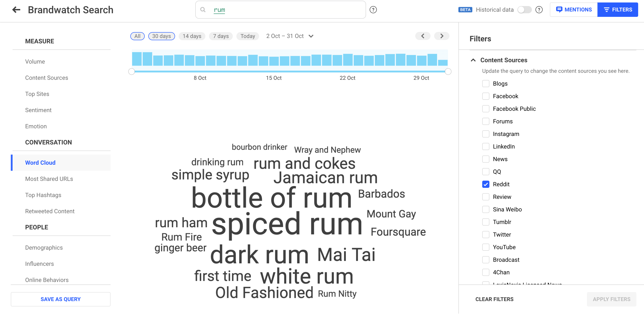Click the search magnifier icon
This screenshot has height=315, width=644.
point(203,10)
